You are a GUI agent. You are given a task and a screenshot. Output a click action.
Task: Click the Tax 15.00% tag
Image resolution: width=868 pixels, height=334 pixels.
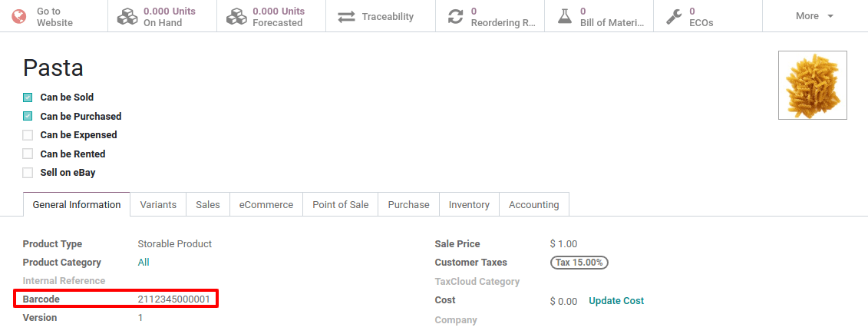click(579, 263)
